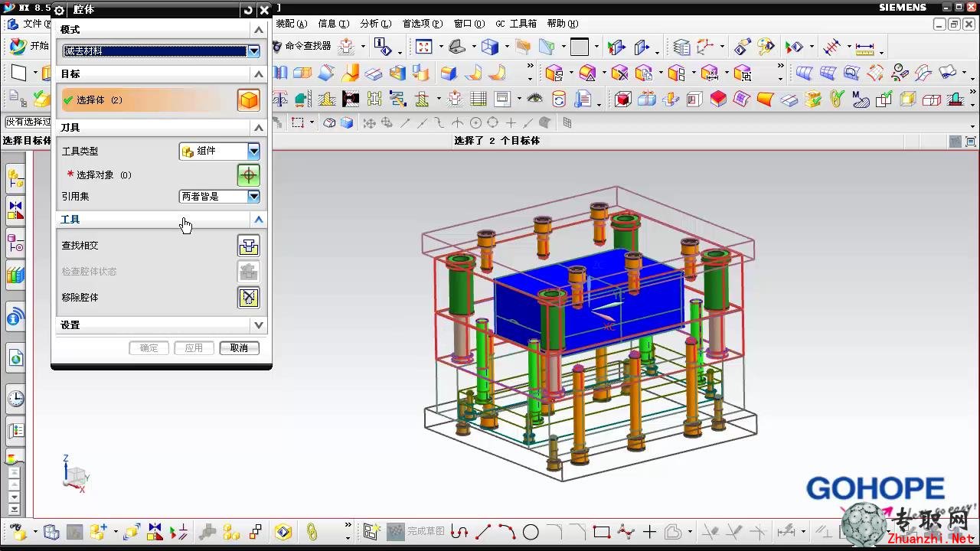The height and width of the screenshot is (551, 980).
Task: Click the measure distance ruler icon
Action: [865, 48]
